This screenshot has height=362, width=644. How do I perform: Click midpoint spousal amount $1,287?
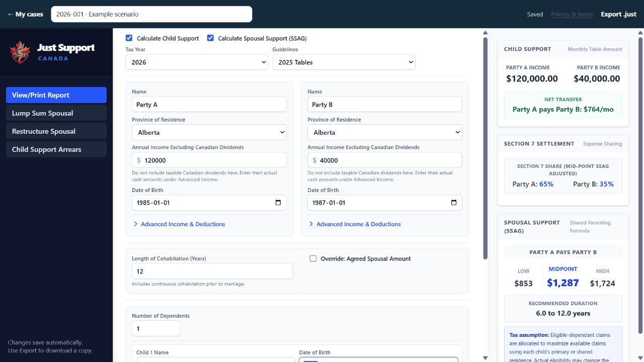(563, 283)
